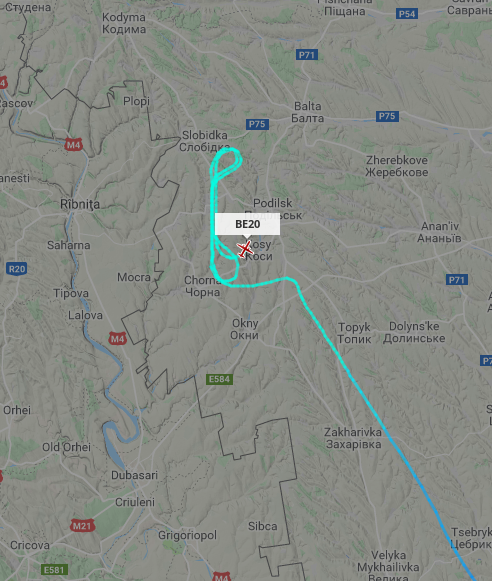Click the P75 road shield near Slobidka

coord(257,124)
